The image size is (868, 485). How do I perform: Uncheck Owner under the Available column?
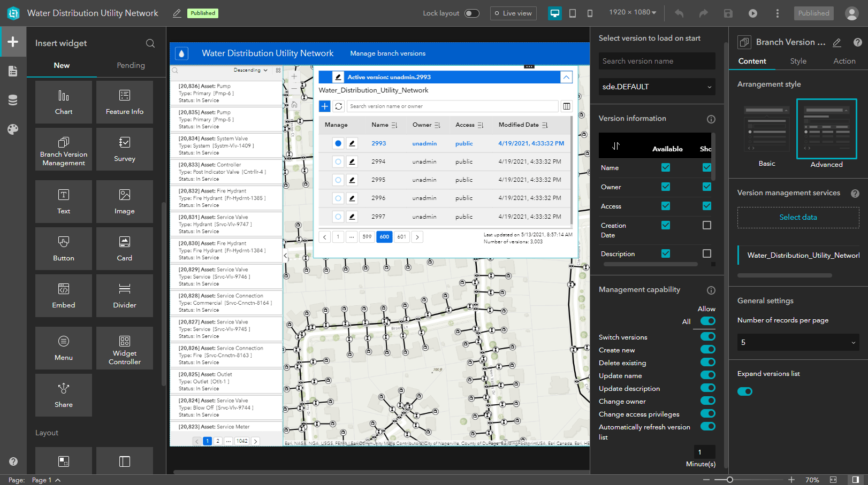tap(665, 187)
